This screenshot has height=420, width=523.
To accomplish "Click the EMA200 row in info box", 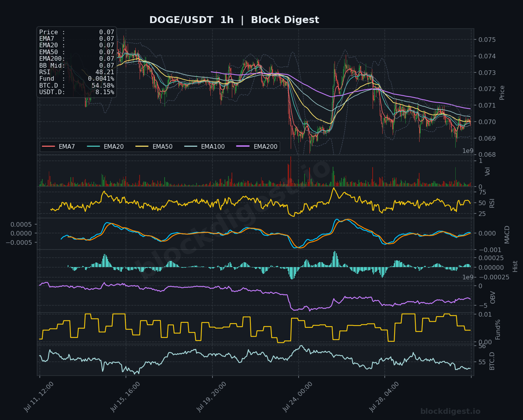I will (77, 59).
